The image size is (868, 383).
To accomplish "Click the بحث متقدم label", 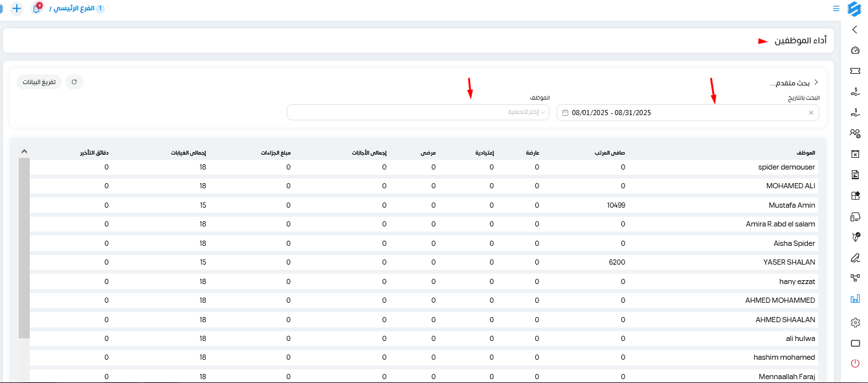I will (790, 83).
